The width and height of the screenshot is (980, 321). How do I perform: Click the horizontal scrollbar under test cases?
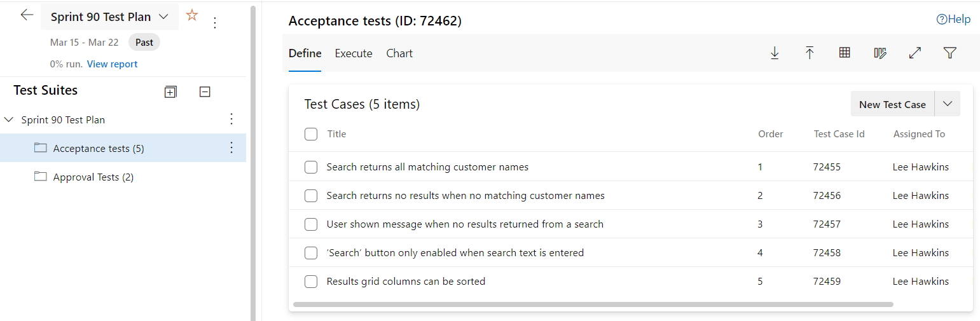pyautogui.click(x=593, y=304)
